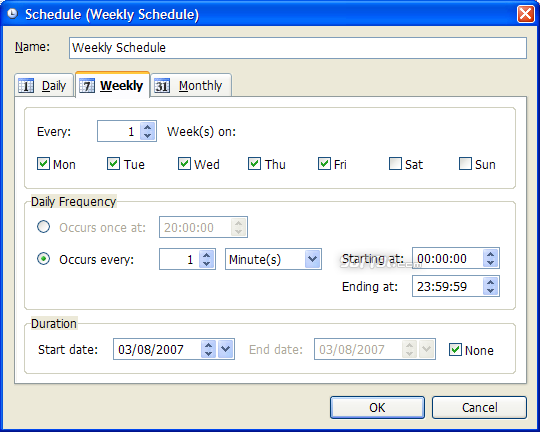Uncheck the Fri checkbox
Image resolution: width=540 pixels, height=432 pixels.
(x=324, y=164)
